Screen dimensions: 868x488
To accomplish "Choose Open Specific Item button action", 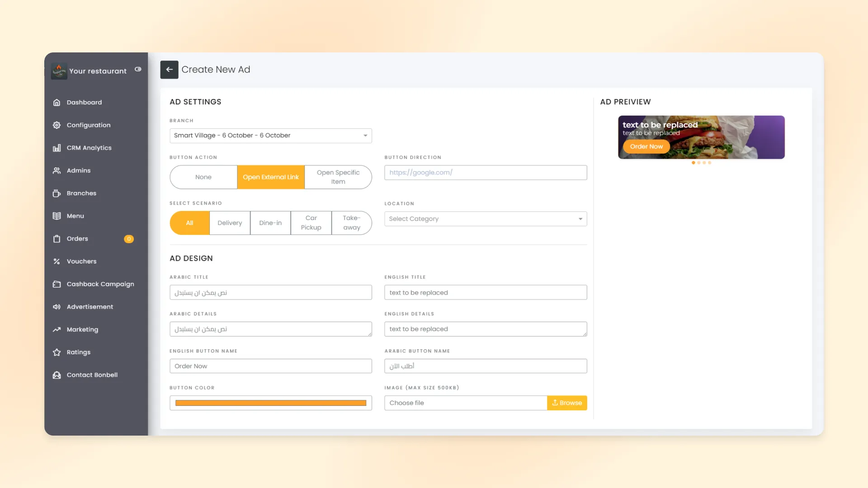I will [338, 177].
